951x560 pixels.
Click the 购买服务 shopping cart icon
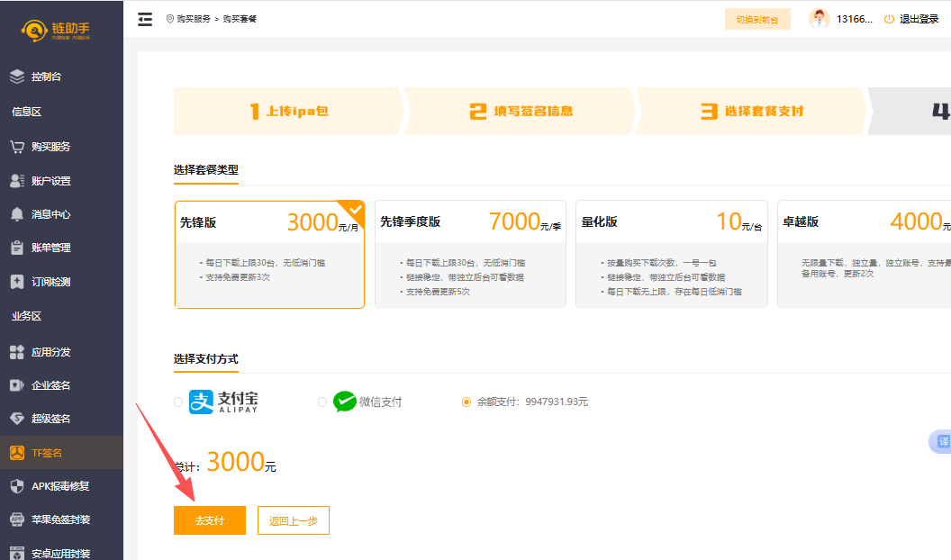click(x=17, y=146)
